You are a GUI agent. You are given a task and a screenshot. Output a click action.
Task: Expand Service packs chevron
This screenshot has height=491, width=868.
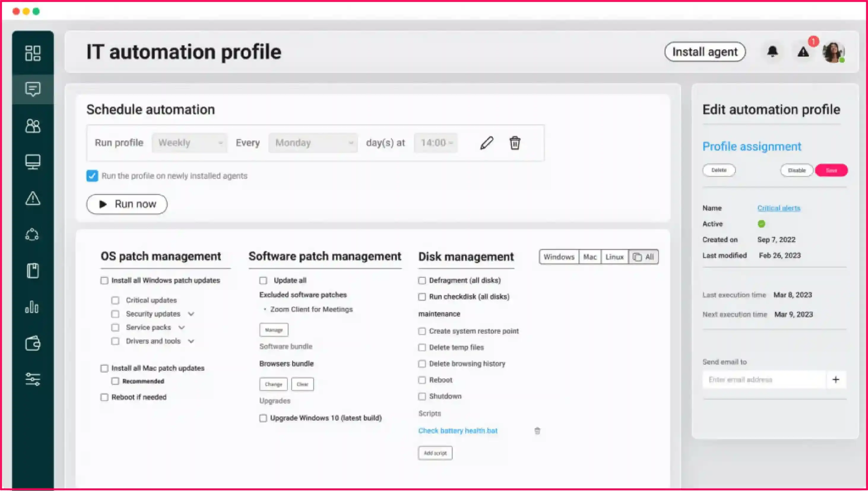pyautogui.click(x=182, y=328)
